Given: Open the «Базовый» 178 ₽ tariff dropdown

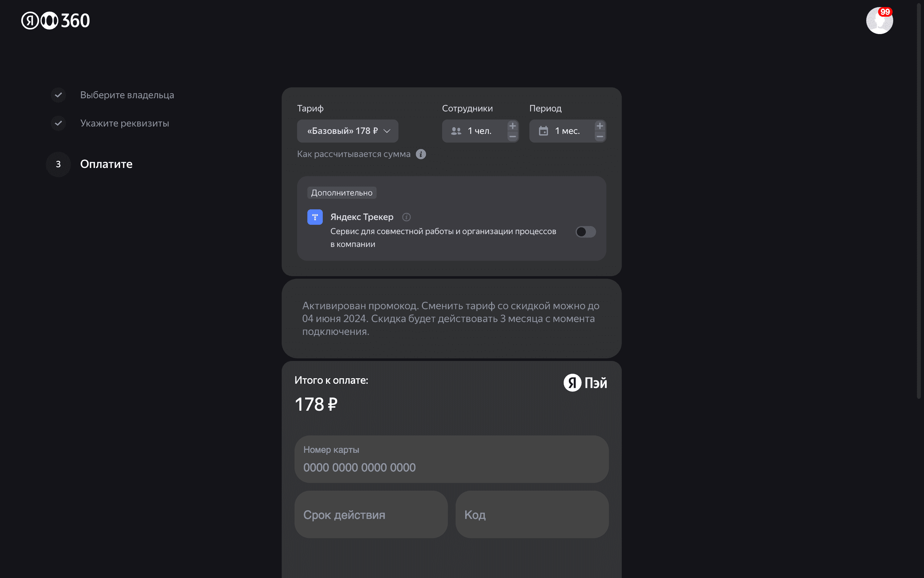Looking at the screenshot, I should tap(347, 131).
